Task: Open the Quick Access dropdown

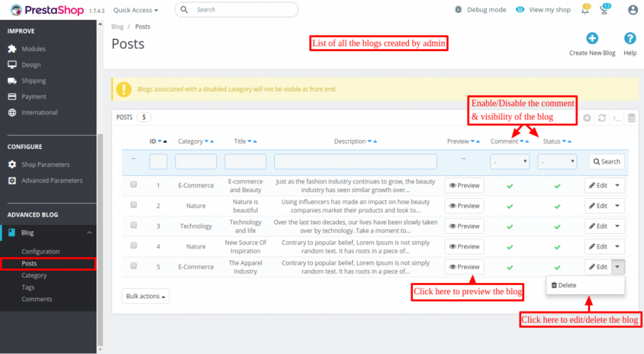Action: tap(135, 10)
